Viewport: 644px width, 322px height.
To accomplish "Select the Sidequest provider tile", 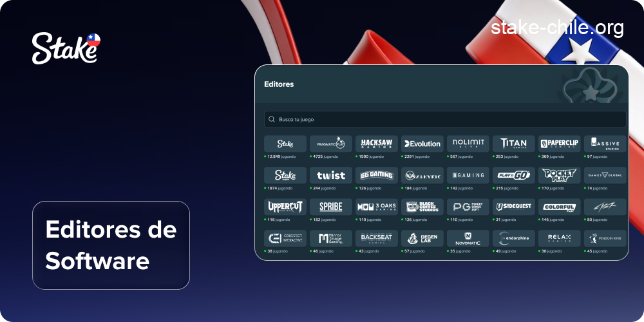I will coord(514,207).
